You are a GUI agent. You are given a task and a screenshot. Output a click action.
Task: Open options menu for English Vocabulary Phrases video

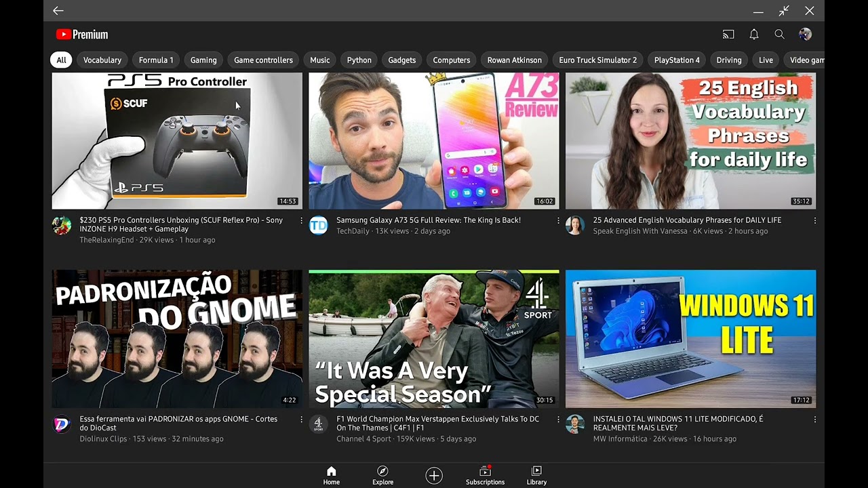coord(814,221)
